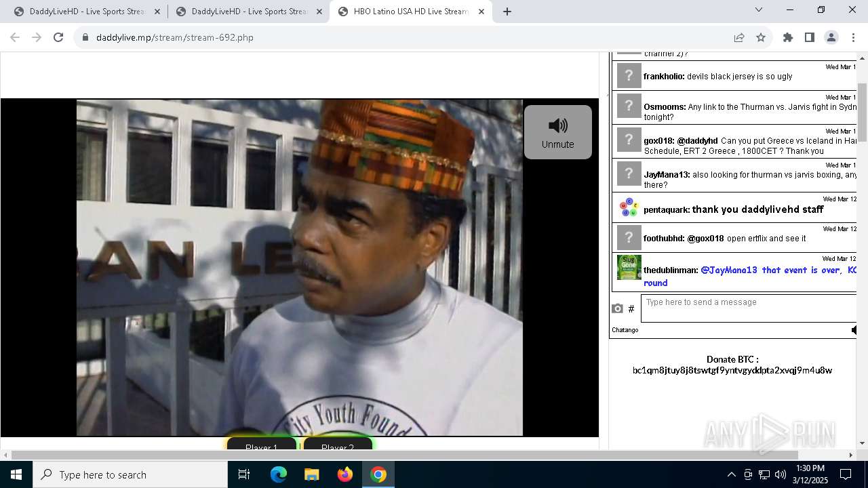
Task: Open the notification center
Action: [x=846, y=474]
